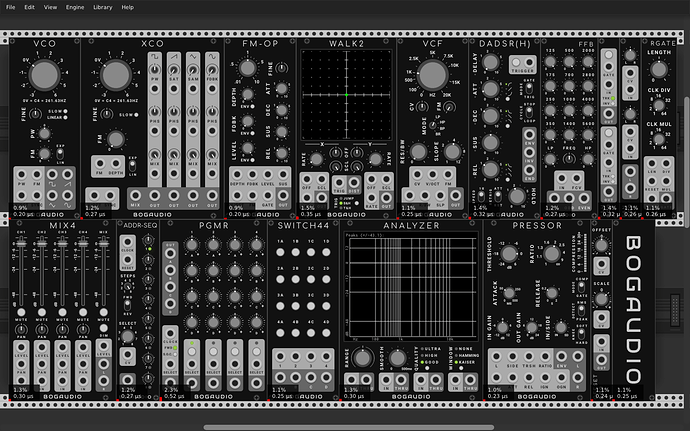The image size is (690, 431).
Task: Flip DADSR(H) GATE/TRIG mode switch
Action: [x=529, y=89]
